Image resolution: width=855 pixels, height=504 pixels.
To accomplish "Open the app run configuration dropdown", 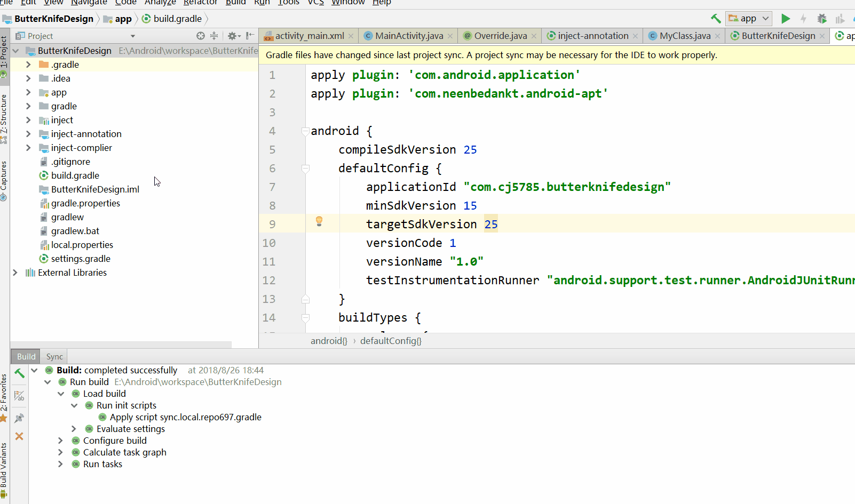I will (749, 19).
